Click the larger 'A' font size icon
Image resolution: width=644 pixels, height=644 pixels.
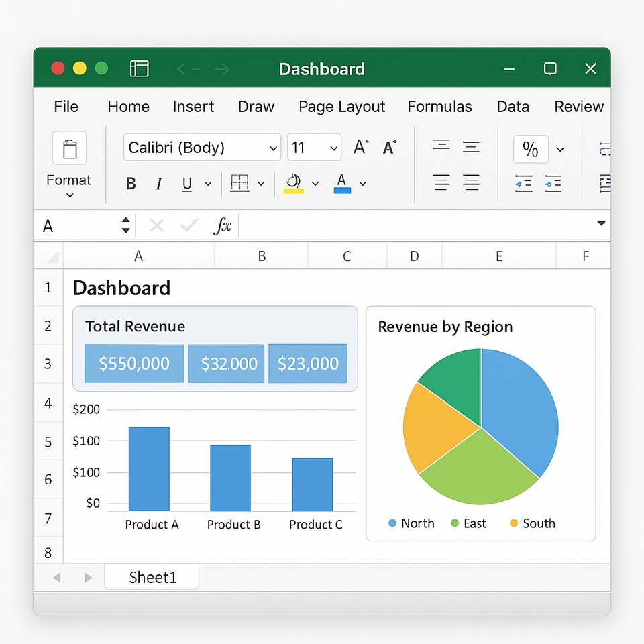[361, 148]
